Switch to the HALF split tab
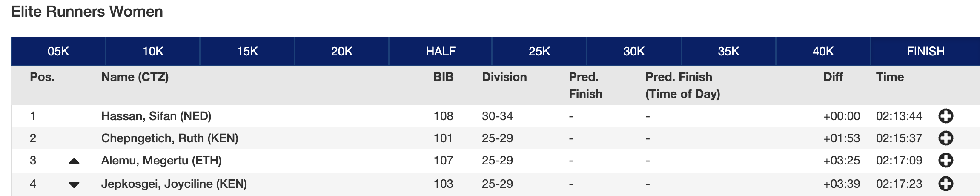 [441, 52]
